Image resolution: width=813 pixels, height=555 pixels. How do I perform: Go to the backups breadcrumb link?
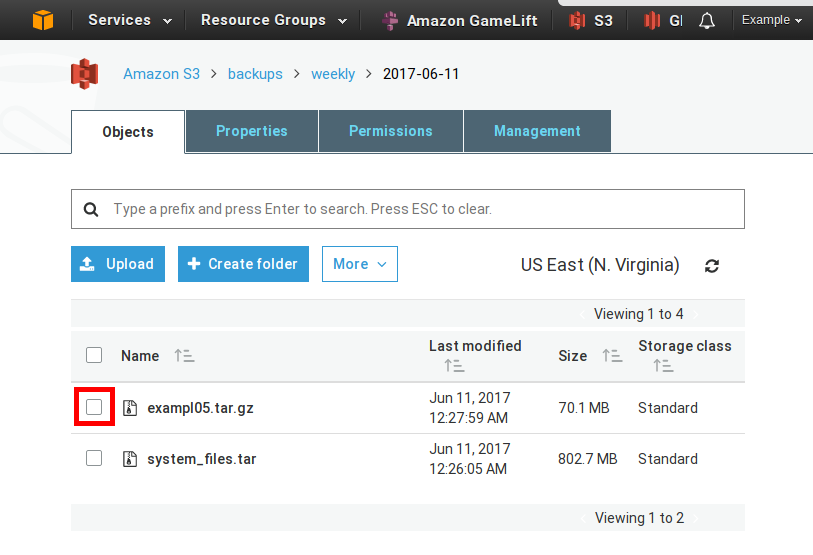click(255, 74)
